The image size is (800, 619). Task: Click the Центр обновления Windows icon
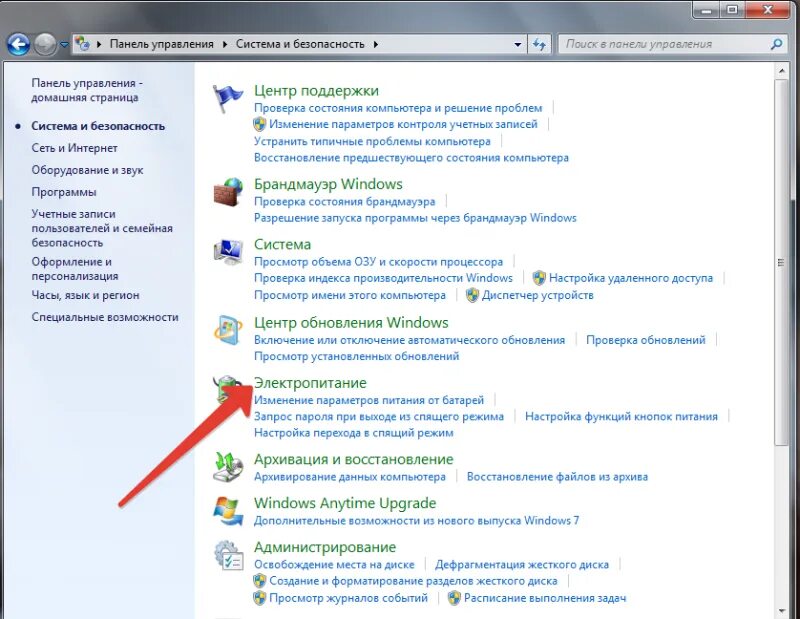(228, 331)
